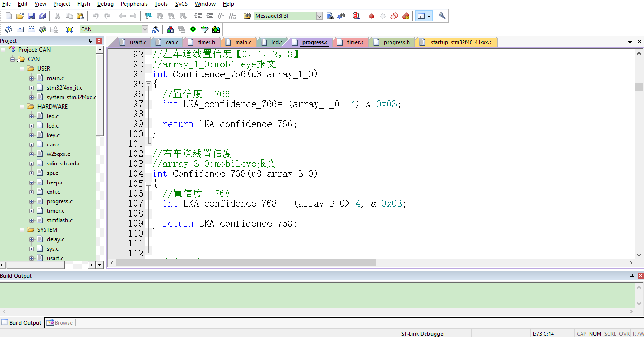The height and width of the screenshot is (337, 644).
Task: Open Configure µVision with the wrench icon
Action: click(x=442, y=16)
